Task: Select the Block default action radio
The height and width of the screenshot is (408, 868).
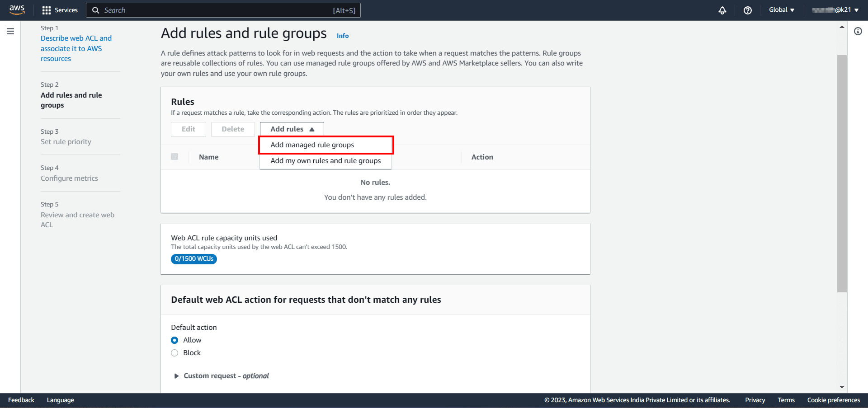Action: (175, 353)
